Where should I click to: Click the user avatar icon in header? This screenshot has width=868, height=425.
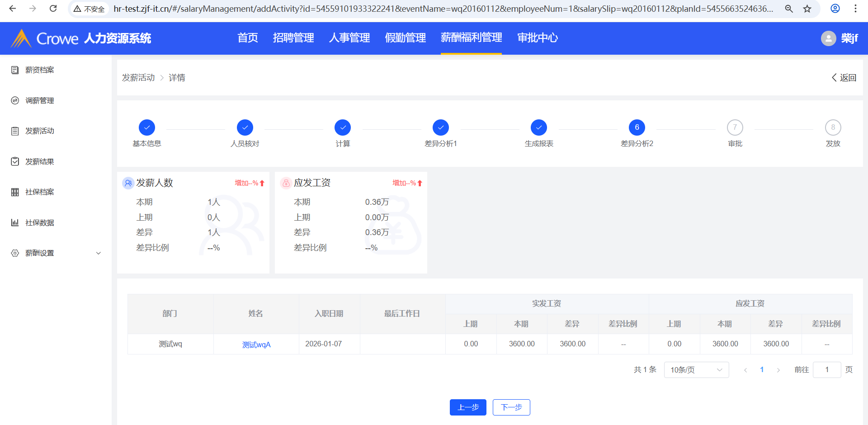point(828,38)
